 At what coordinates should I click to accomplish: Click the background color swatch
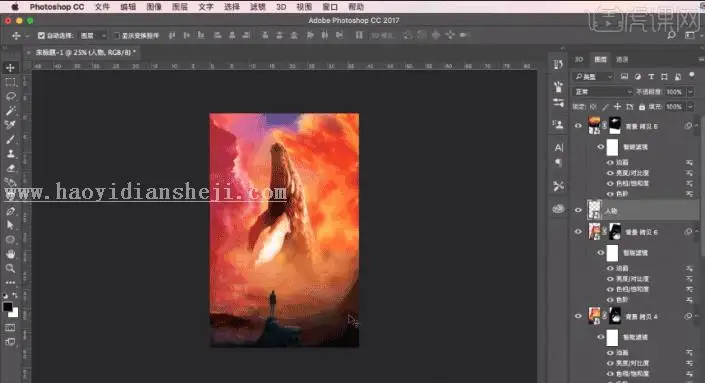15,313
